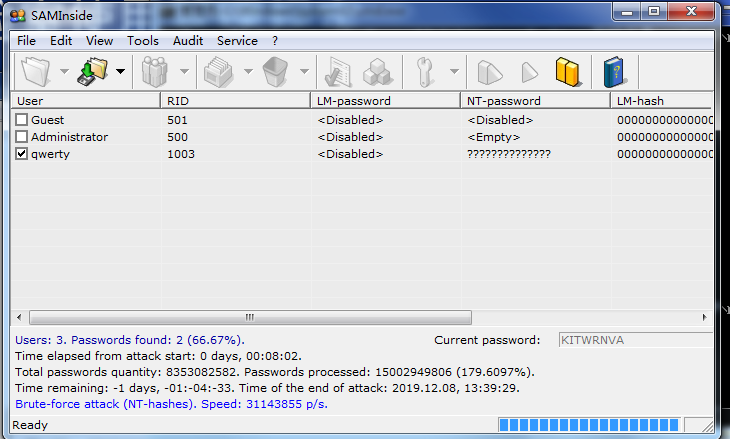Expand dropdown arrow next to export documents icon
This screenshot has height=439, width=730.
pyautogui.click(x=249, y=71)
